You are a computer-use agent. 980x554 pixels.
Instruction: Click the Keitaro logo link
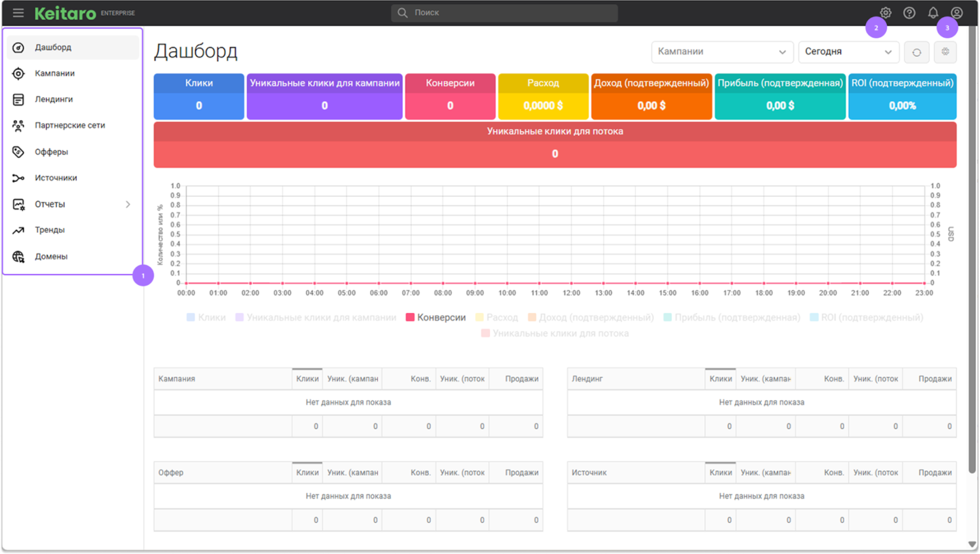click(x=65, y=13)
